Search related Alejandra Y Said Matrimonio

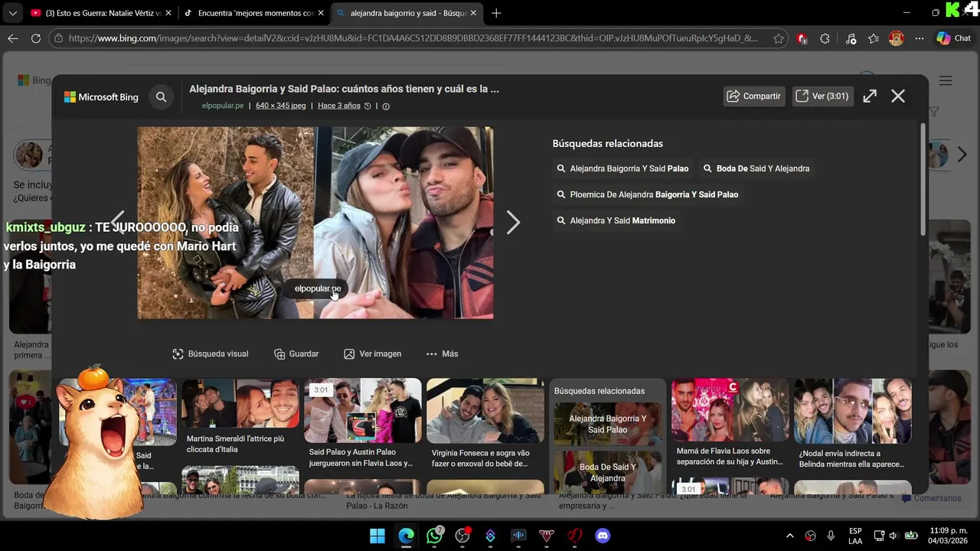[616, 220]
